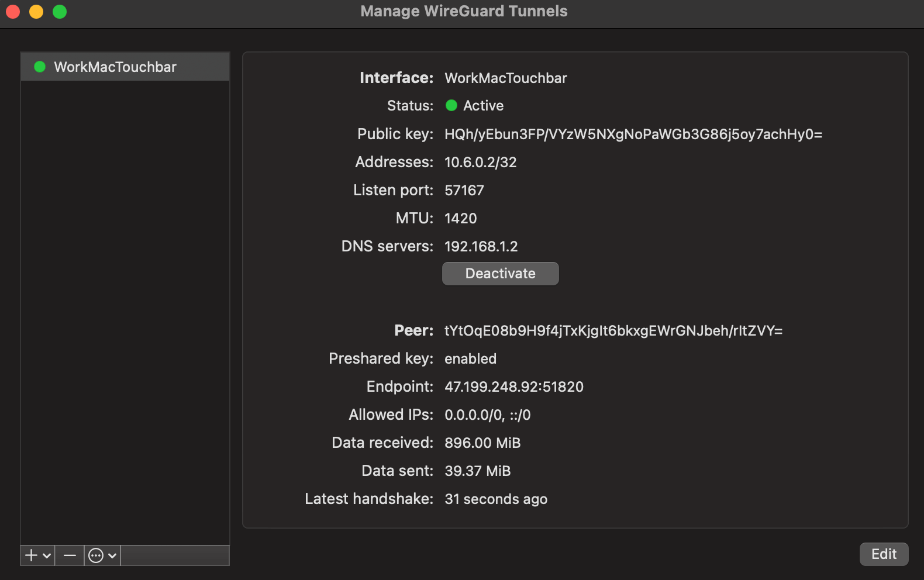
Task: Click the green status dot beside WorkMacTouchbar in sidebar
Action: pos(40,67)
